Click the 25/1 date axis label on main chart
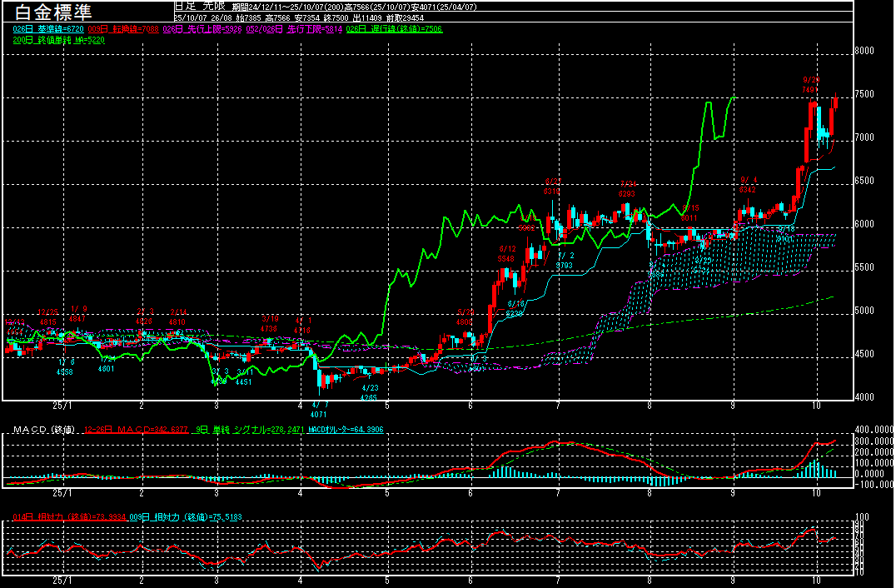 (x=62, y=405)
